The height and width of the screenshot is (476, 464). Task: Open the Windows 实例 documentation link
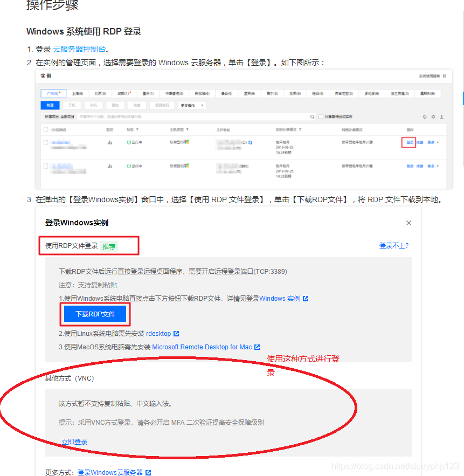pyautogui.click(x=280, y=299)
